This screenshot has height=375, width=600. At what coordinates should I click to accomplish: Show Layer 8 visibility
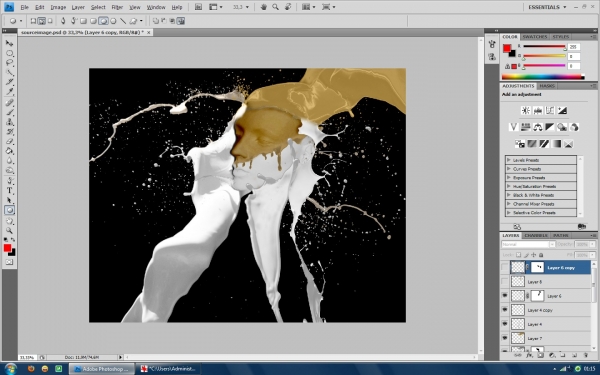pos(505,282)
